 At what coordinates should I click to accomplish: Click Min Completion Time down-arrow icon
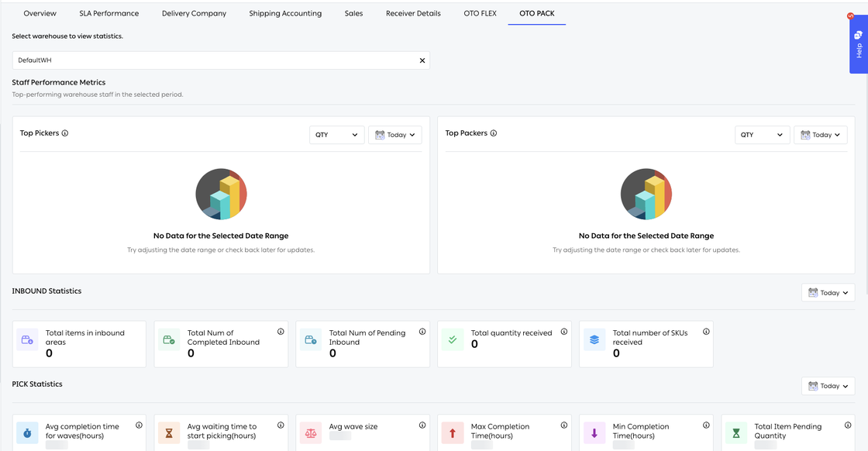tap(594, 433)
